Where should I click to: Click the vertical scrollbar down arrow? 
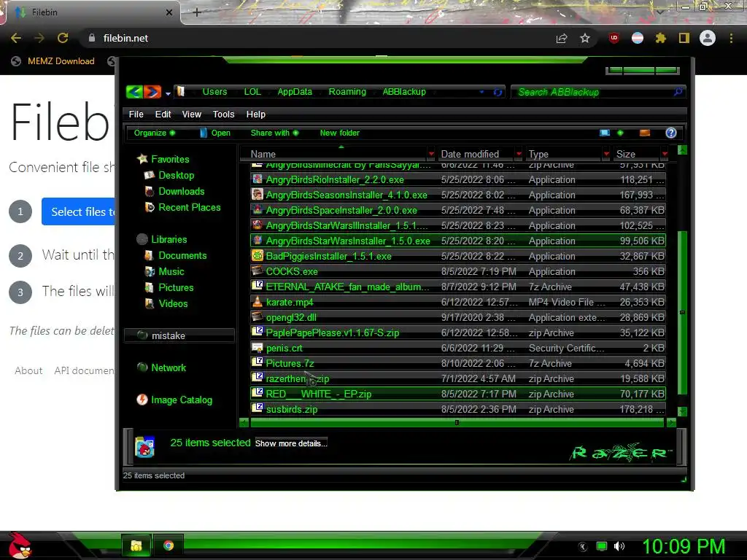pyautogui.click(x=682, y=411)
